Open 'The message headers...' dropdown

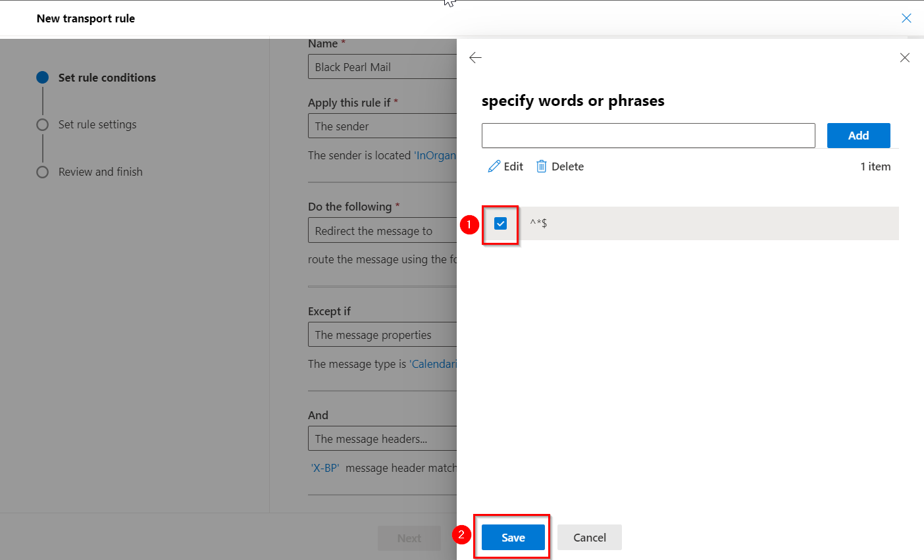pyautogui.click(x=382, y=439)
